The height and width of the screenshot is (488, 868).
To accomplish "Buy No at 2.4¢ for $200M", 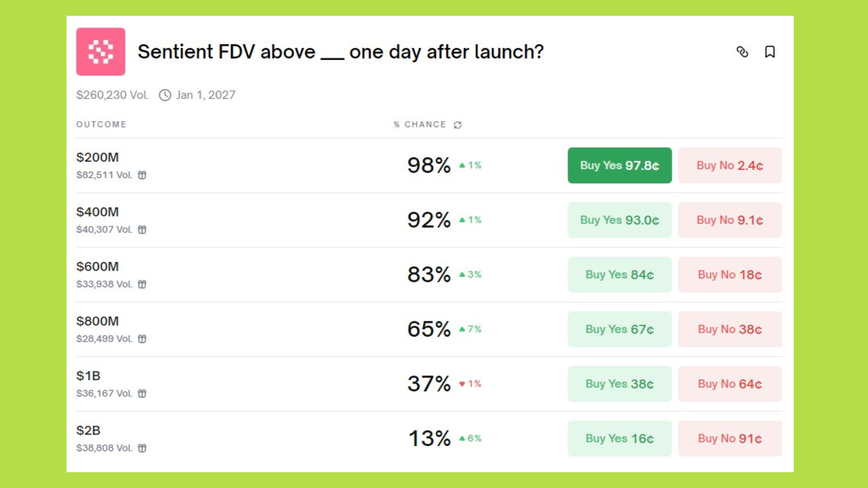I will tap(730, 165).
